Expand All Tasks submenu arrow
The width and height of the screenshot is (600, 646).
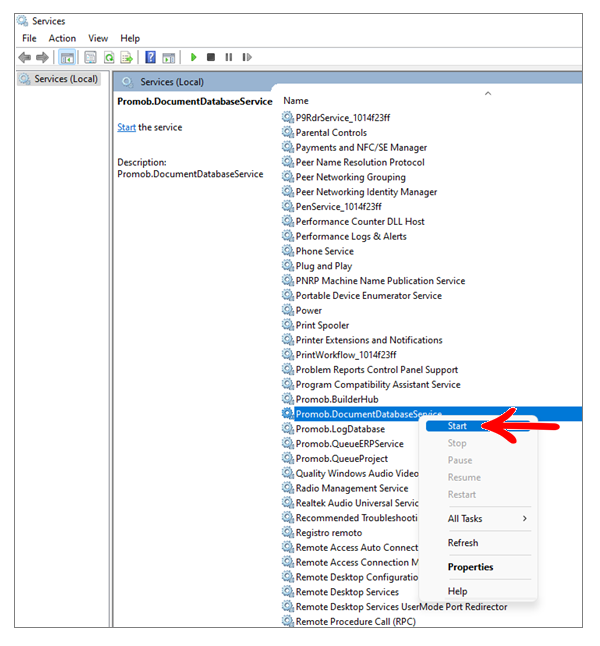coord(525,518)
